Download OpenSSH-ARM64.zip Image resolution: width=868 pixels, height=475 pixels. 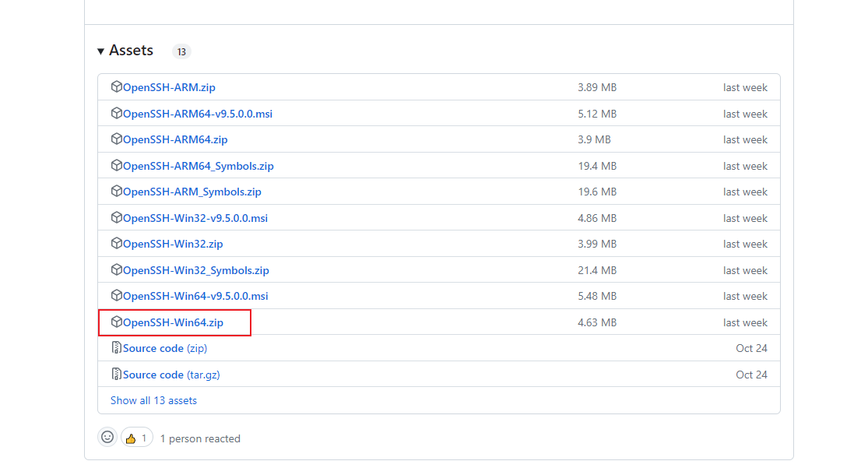[x=175, y=139]
